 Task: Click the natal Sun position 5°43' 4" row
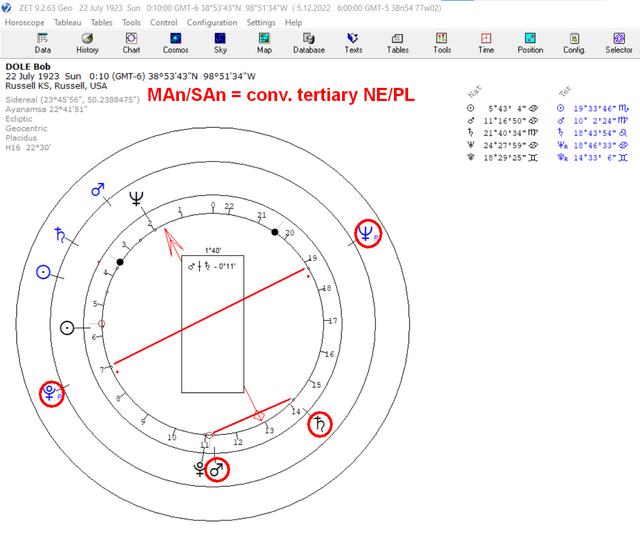pyautogui.click(x=502, y=109)
